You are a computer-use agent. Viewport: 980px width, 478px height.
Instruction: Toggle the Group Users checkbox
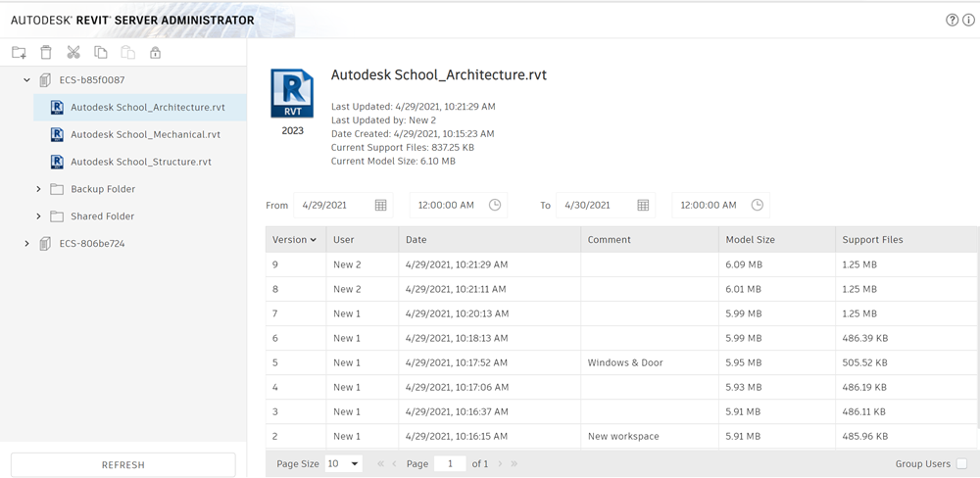coord(962,463)
